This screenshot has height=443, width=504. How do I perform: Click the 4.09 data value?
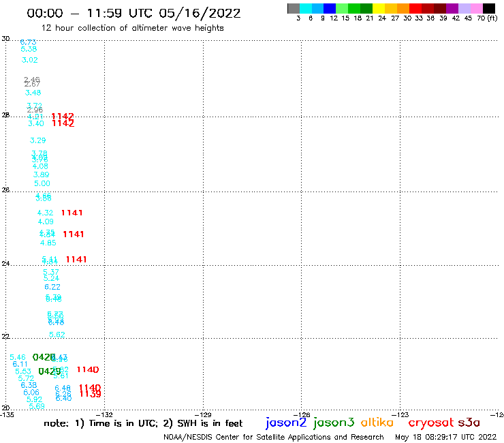click(46, 222)
